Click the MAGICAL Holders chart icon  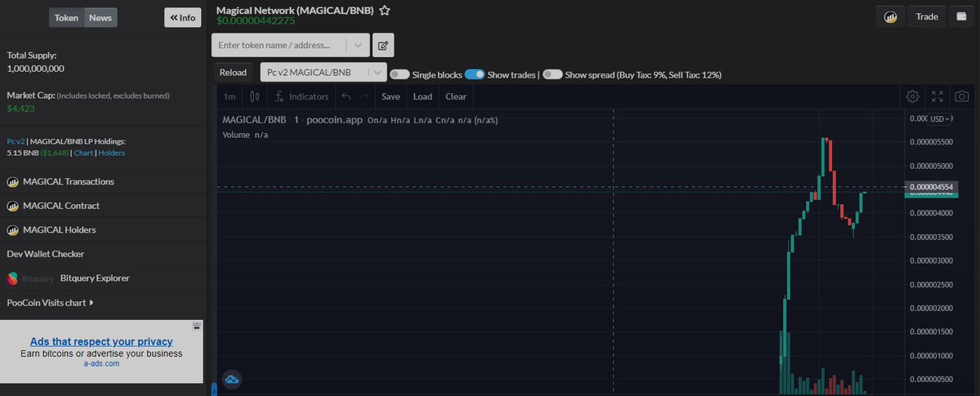click(12, 229)
